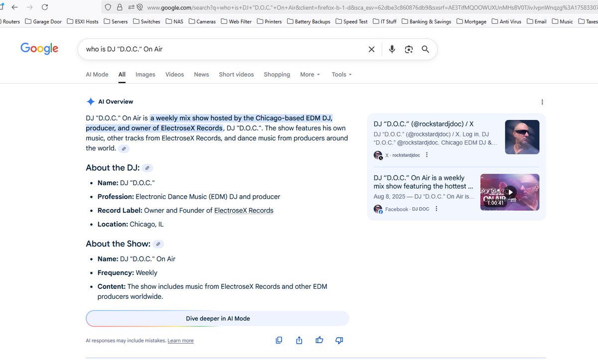598x364 pixels.
Task: Click link chip next to About the Show
Action: (158, 244)
